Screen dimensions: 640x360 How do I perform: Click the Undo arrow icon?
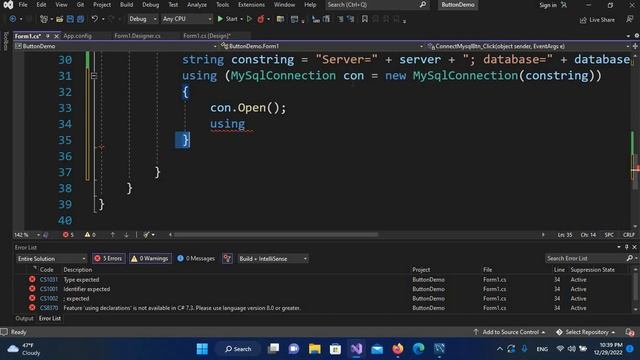pyautogui.click(x=95, y=19)
